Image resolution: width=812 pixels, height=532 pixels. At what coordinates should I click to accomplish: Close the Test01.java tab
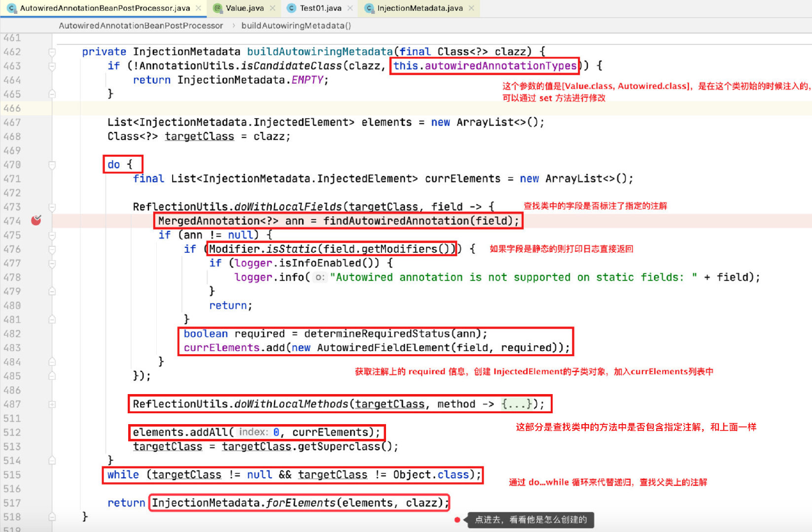tap(350, 8)
